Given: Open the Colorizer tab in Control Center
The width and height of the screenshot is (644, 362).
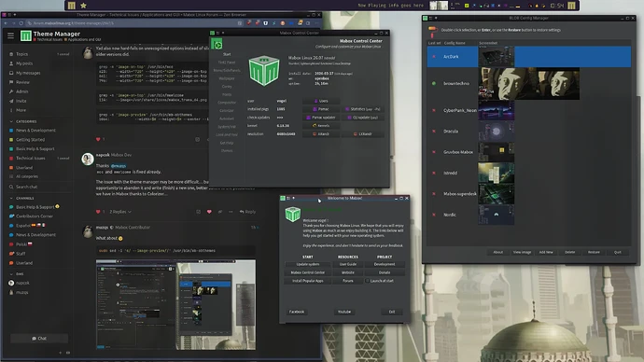Looking at the screenshot, I should (227, 110).
